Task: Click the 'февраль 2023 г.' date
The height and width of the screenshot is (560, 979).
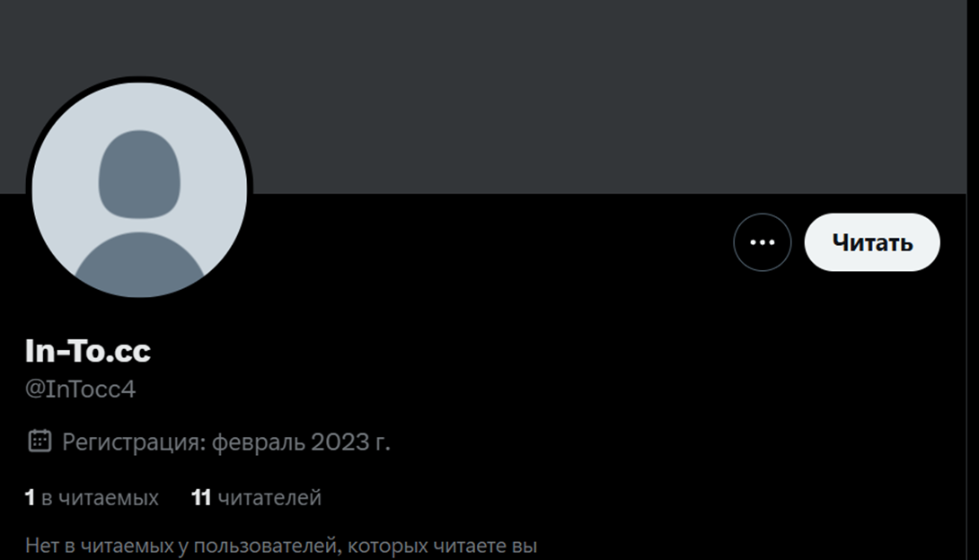Action: point(301,442)
